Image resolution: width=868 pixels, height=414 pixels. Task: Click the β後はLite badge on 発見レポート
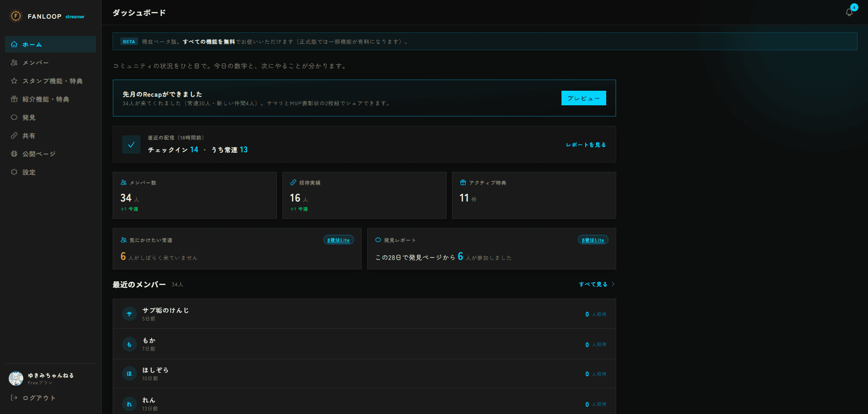pos(593,240)
